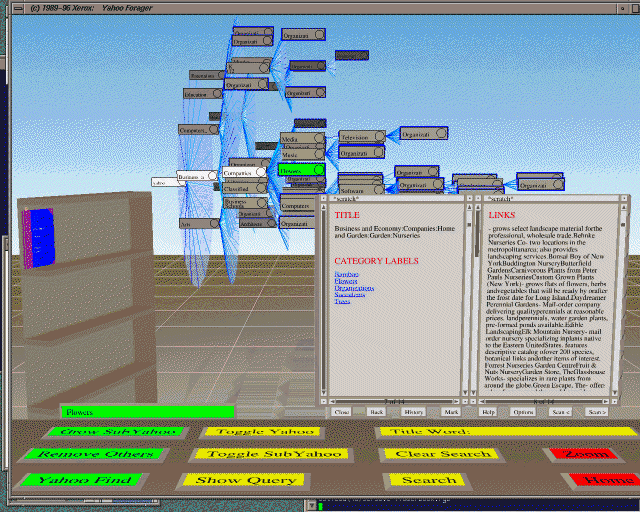Select Organizati node linked to Television
The image size is (640, 512).
pos(424,134)
